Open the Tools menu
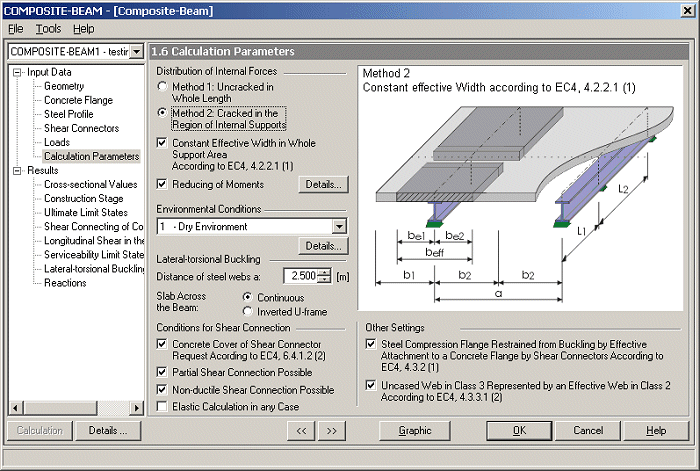Viewport: 700px width, 471px height. click(48, 29)
